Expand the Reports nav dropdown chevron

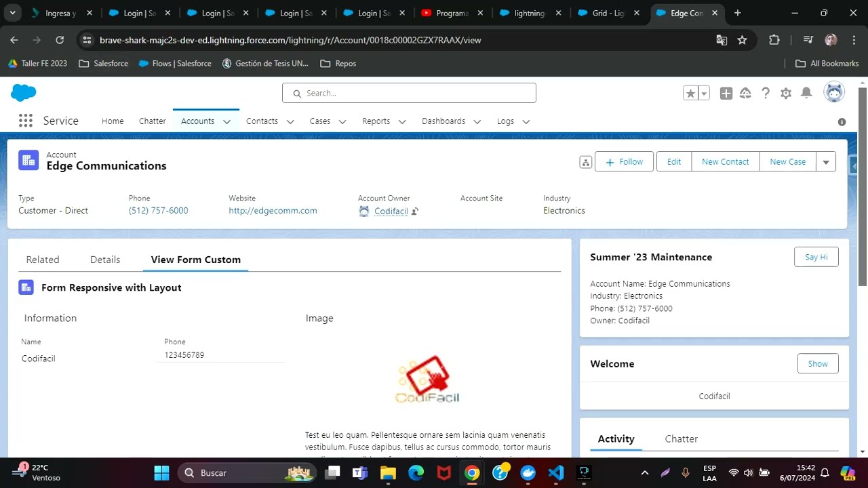[402, 122]
